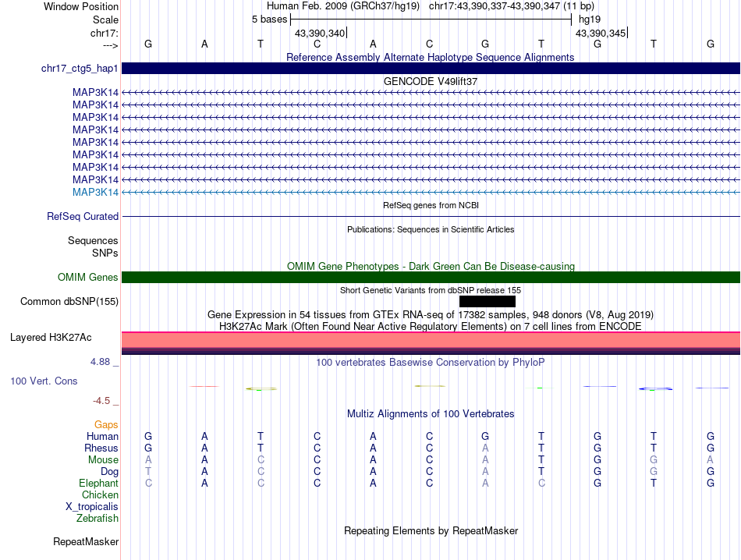Open Multiz Alignments of 100 Vertebrates title
Viewport: 741px width, 560px height.
tap(431, 414)
